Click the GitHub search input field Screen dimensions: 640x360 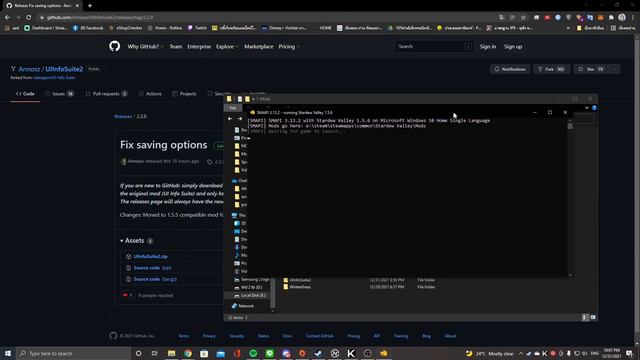click(434, 47)
